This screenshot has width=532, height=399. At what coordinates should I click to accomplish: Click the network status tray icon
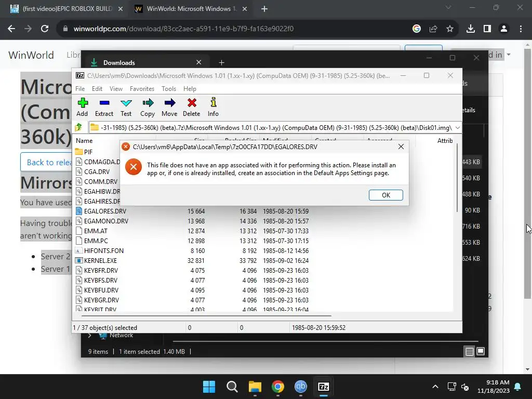click(451, 387)
